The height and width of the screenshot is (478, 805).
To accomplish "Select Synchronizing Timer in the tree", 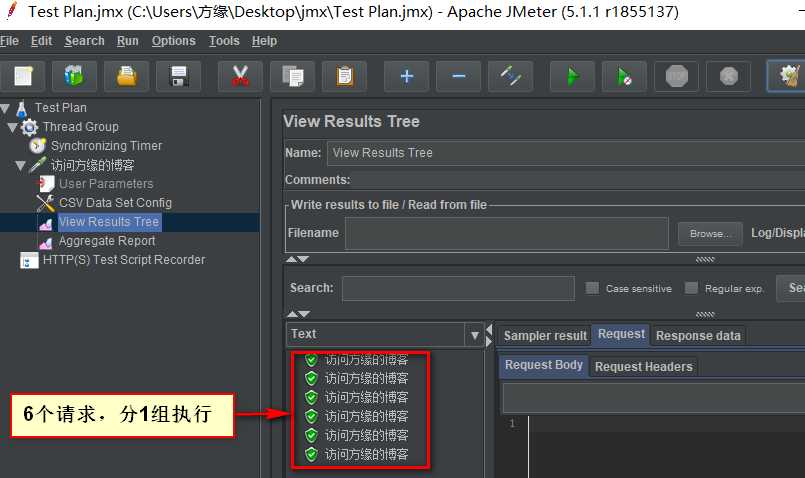I will 106,146.
